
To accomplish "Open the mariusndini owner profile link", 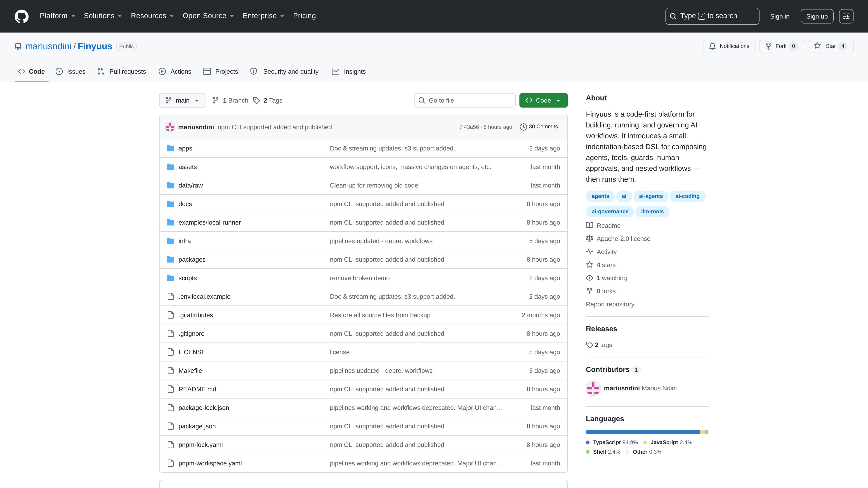I will coord(48,46).
